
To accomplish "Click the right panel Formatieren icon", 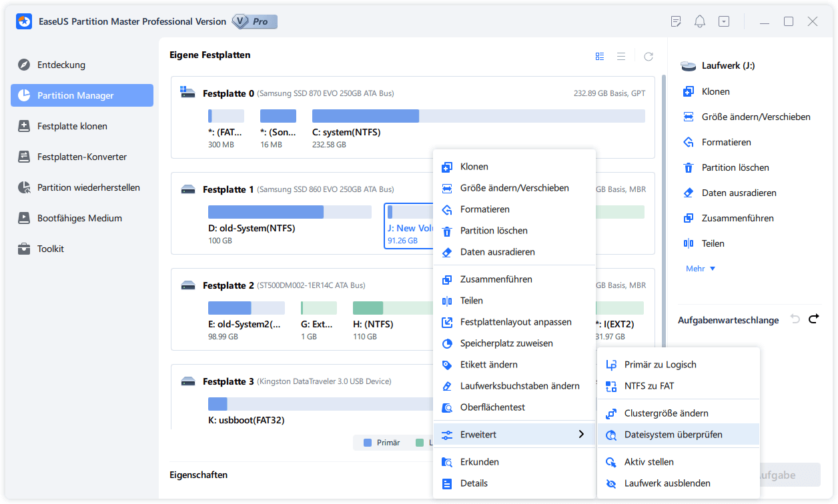I will pos(689,142).
